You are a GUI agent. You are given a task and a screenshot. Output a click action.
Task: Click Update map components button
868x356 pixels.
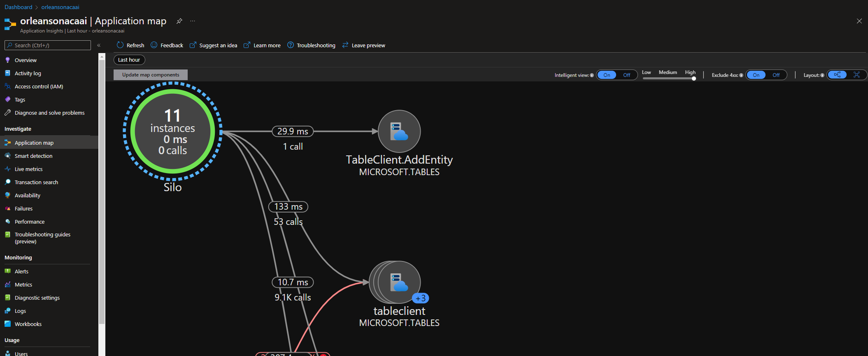(151, 75)
